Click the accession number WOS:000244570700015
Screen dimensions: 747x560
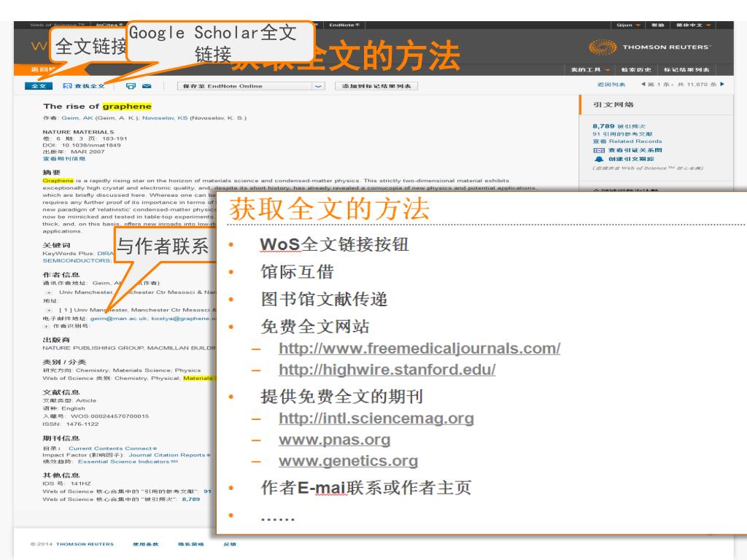tap(110, 416)
